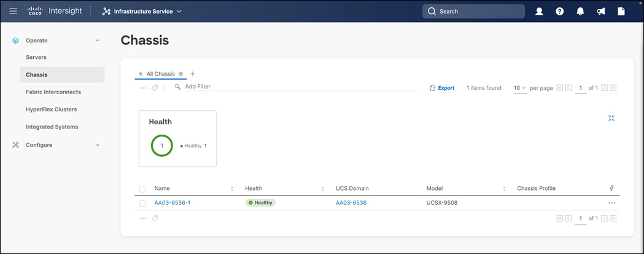Expand the Configure section

(x=98, y=145)
